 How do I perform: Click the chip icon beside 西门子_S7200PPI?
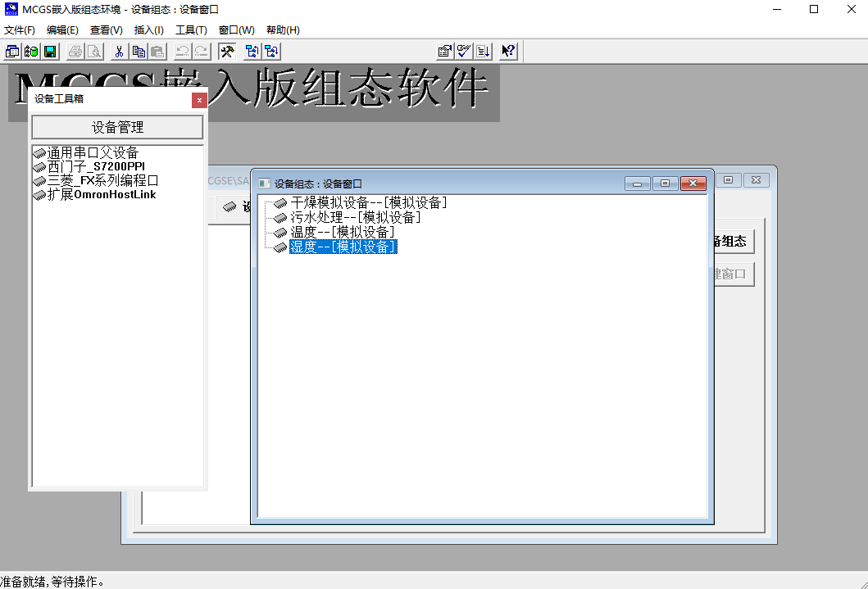pyautogui.click(x=39, y=167)
